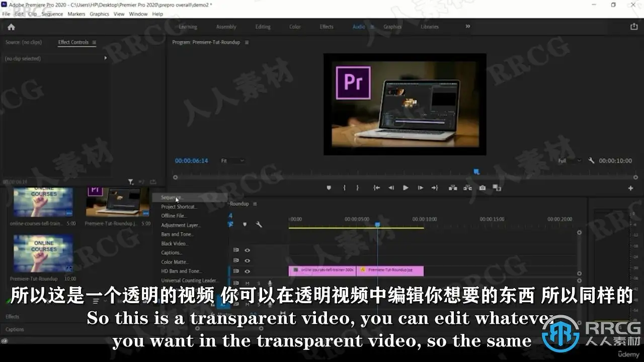
Task: Click the timeline Add Marker icon
Action: pos(245,224)
